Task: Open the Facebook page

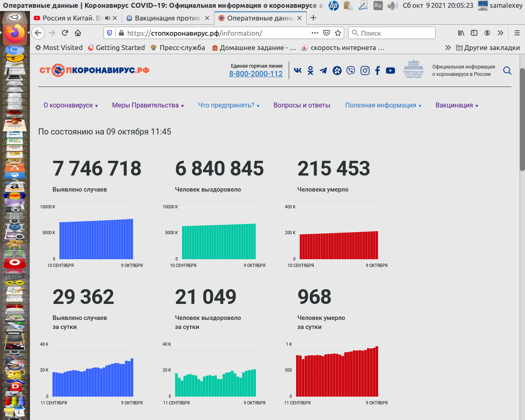Action: pos(378,71)
